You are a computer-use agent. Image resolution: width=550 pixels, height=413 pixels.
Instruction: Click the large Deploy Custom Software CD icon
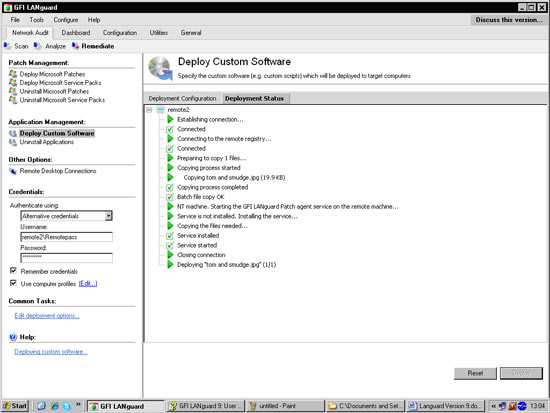point(160,68)
